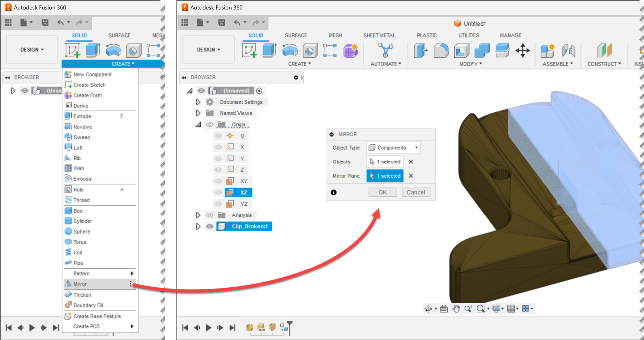This screenshot has height=340, width=644.
Task: Collapse the Origin tree node
Action: click(198, 124)
